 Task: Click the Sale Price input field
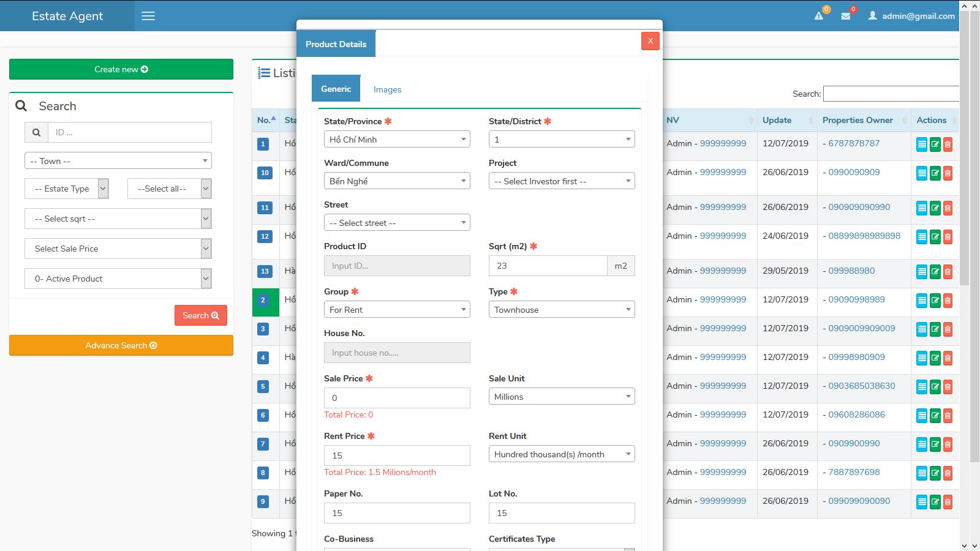click(x=397, y=398)
